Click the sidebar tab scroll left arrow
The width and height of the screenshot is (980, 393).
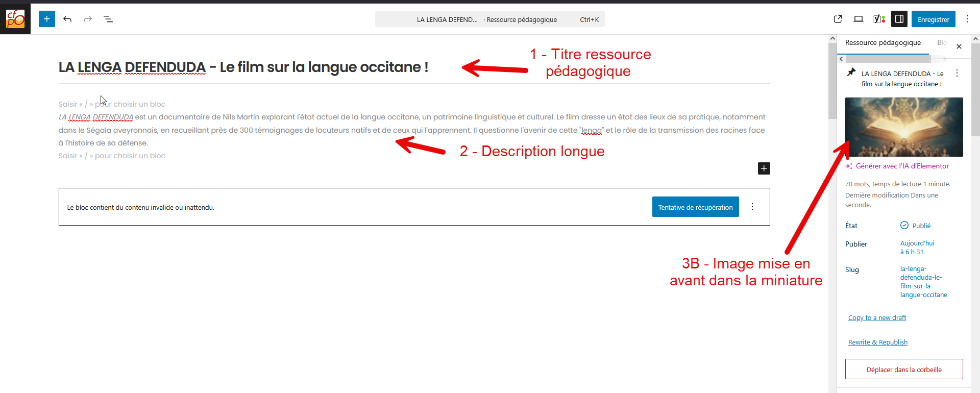click(841, 59)
